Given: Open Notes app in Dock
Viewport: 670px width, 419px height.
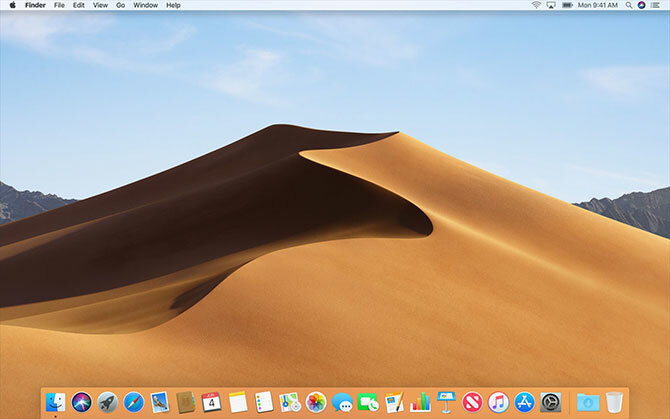Looking at the screenshot, I should (238, 402).
